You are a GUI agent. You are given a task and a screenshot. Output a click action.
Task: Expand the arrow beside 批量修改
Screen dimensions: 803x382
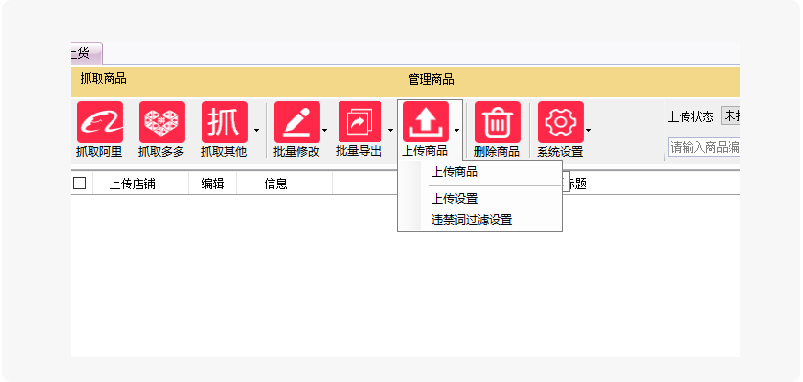325,131
